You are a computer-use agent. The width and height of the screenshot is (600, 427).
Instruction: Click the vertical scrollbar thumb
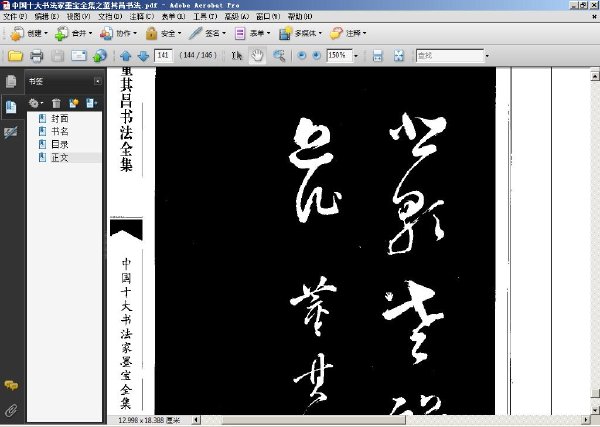pos(595,393)
